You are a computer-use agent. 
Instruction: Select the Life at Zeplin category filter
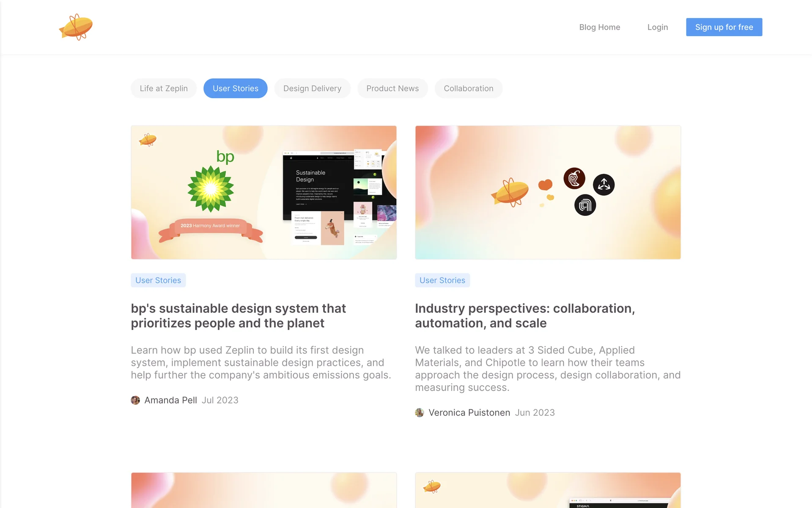click(164, 88)
